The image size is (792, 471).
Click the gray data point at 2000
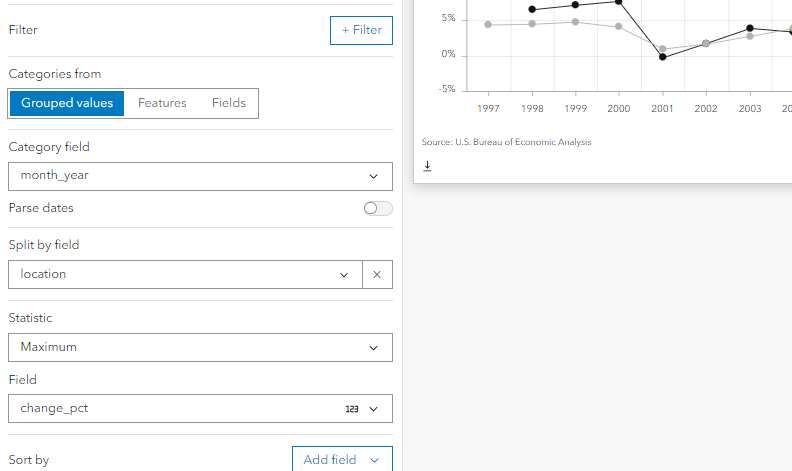pyautogui.click(x=619, y=27)
